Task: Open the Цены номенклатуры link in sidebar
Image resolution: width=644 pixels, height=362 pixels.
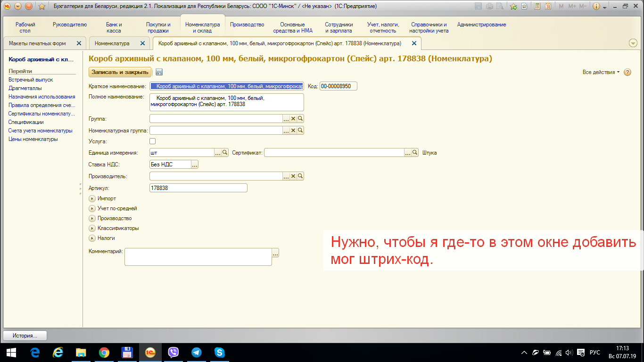Action: point(33,139)
